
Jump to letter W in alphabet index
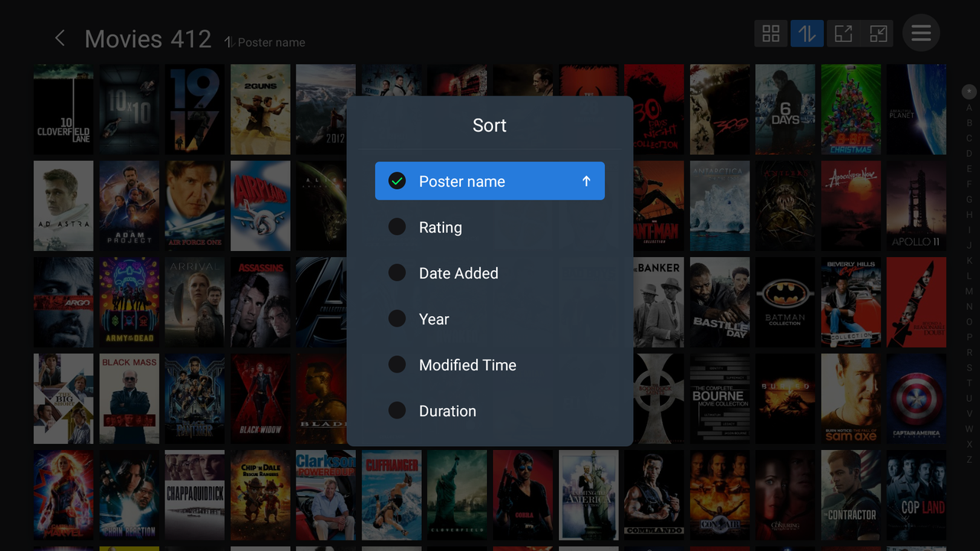969,429
